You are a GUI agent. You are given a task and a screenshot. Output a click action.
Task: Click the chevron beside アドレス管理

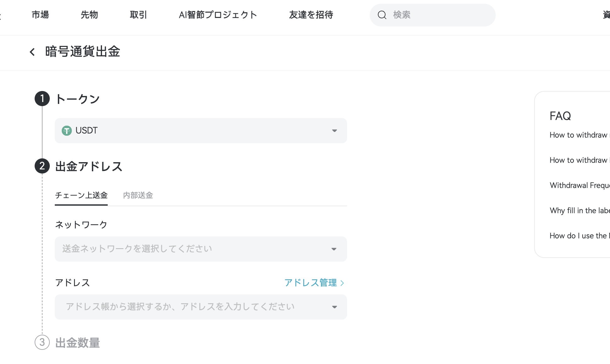pyautogui.click(x=342, y=283)
